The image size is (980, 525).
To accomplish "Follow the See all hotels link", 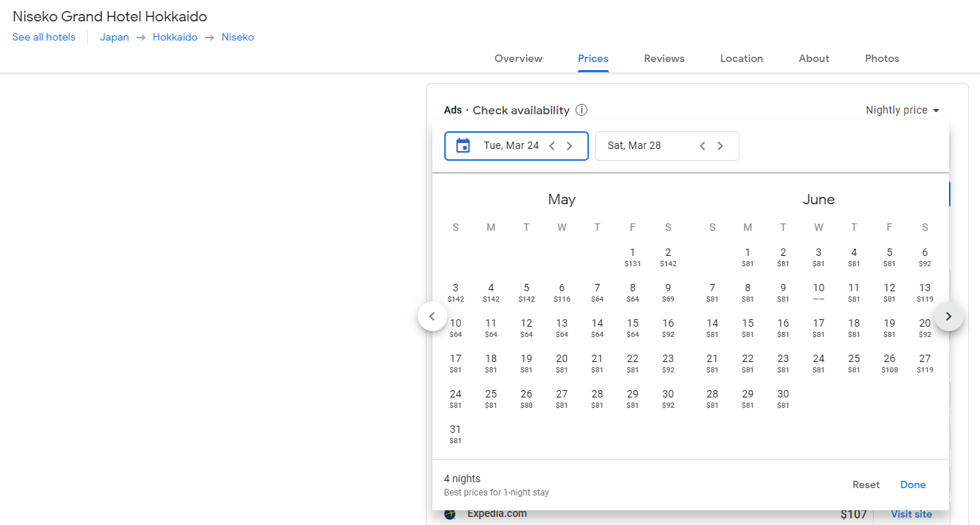I will tap(44, 38).
